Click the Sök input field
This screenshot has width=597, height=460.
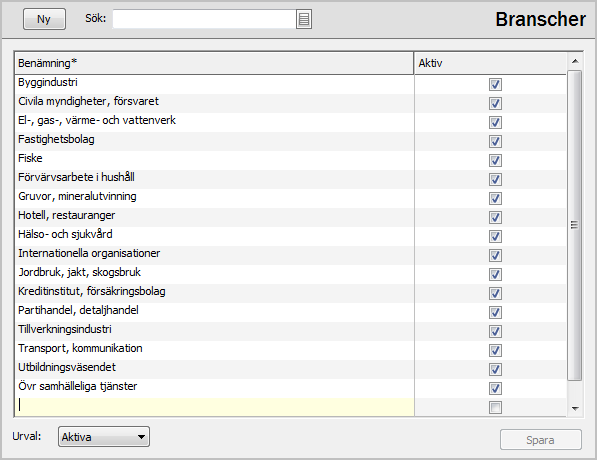pos(204,19)
